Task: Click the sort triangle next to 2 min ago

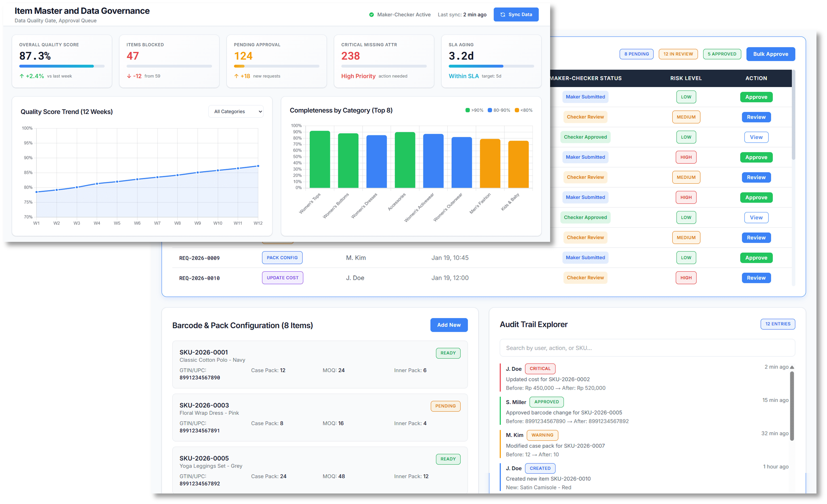Action: click(x=792, y=367)
